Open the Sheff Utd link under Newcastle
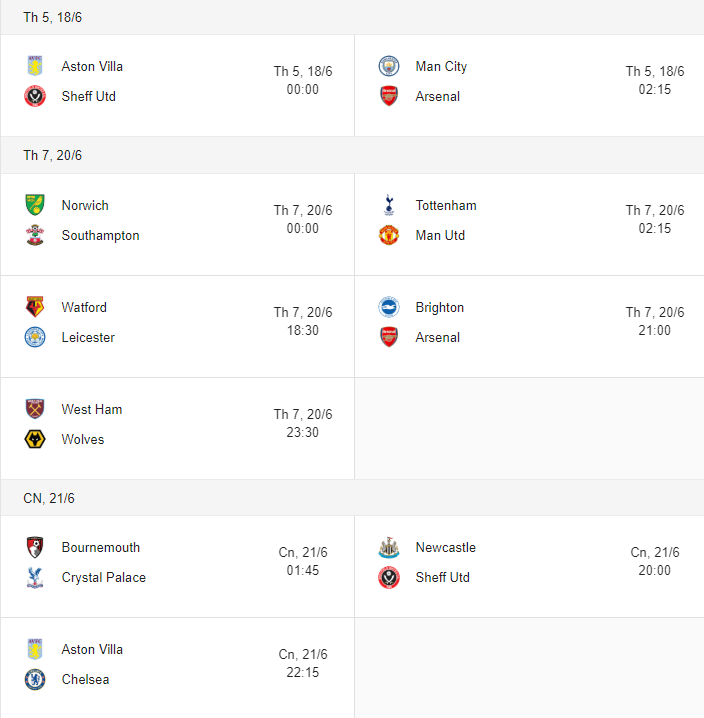The width and height of the screenshot is (704, 718). (442, 577)
